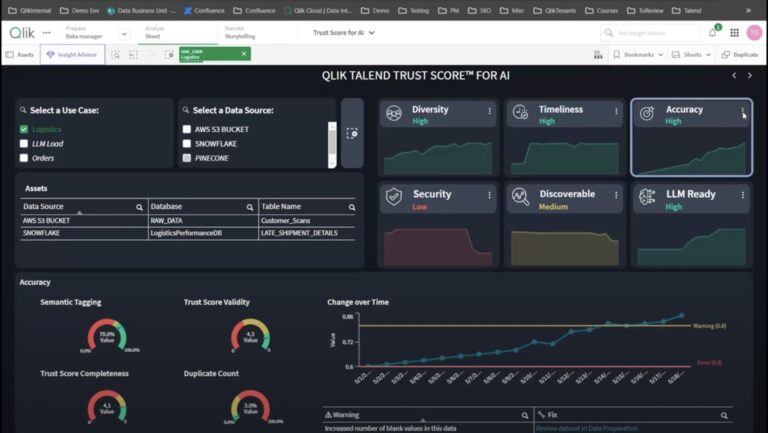Open the apps grid launcher icon

pos(732,32)
